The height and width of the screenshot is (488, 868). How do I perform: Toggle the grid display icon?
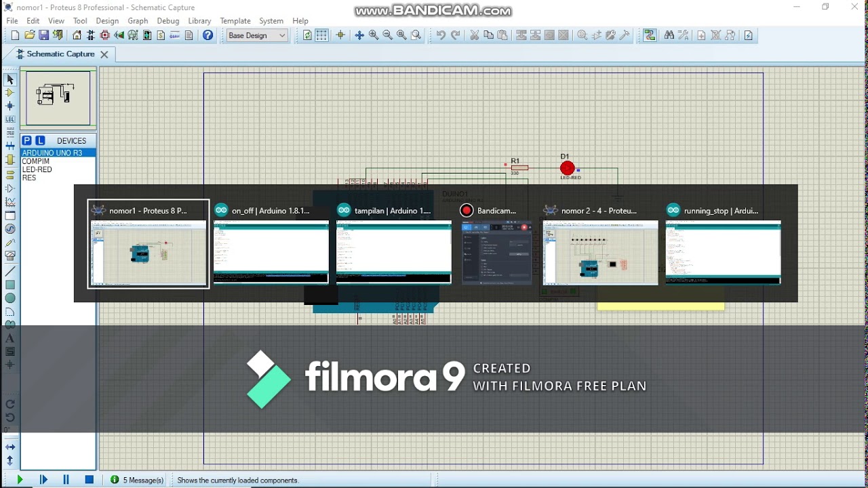point(321,35)
